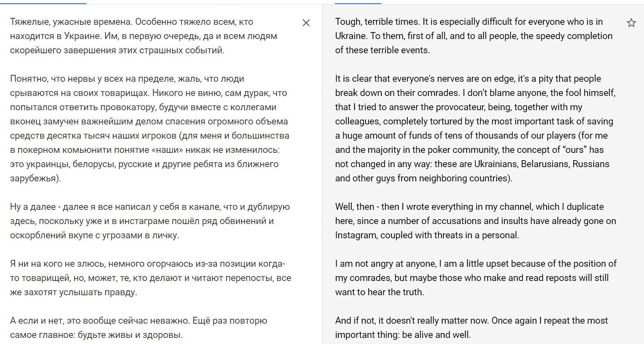
Task: Click the word "Instagram" in the translation
Action: 355,235
